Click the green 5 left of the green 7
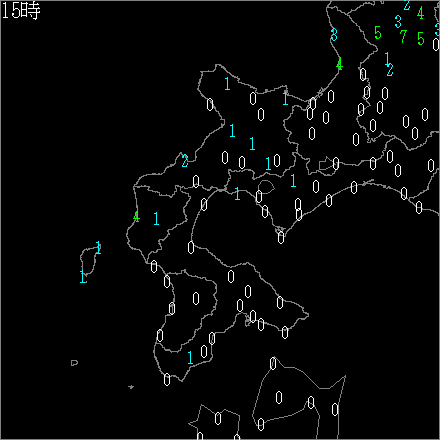 (x=378, y=33)
